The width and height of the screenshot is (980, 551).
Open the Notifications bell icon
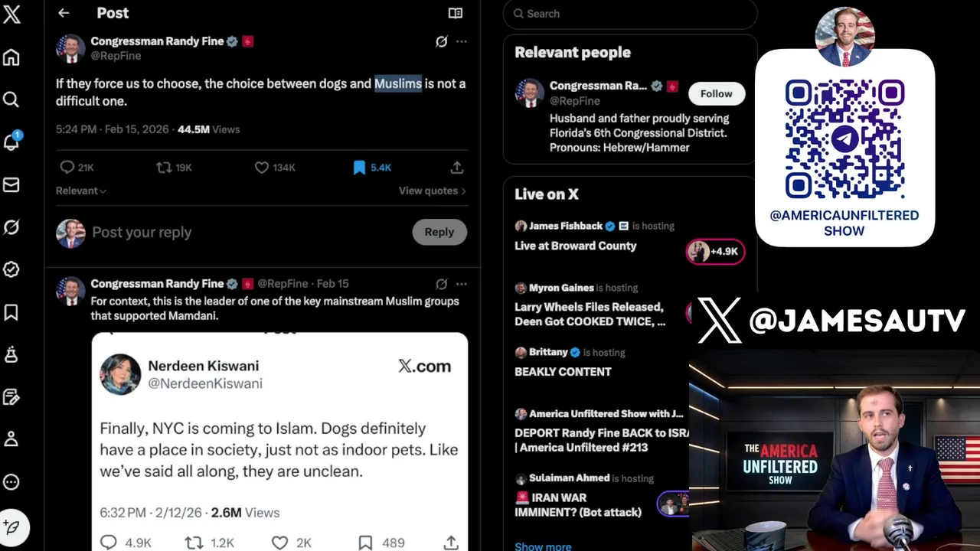pyautogui.click(x=11, y=142)
